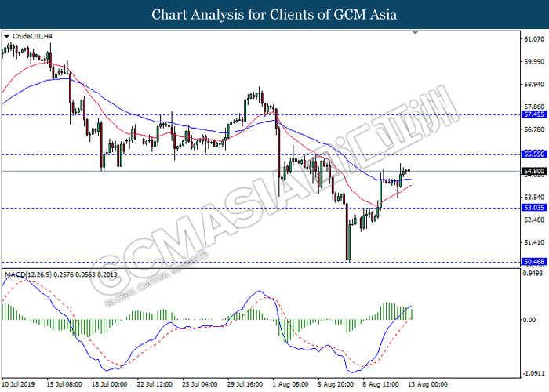Image resolution: width=549 pixels, height=392 pixels.
Task: Open the CrudeOIL,H4 symbol dropdown arrow
Action: pos(6,36)
